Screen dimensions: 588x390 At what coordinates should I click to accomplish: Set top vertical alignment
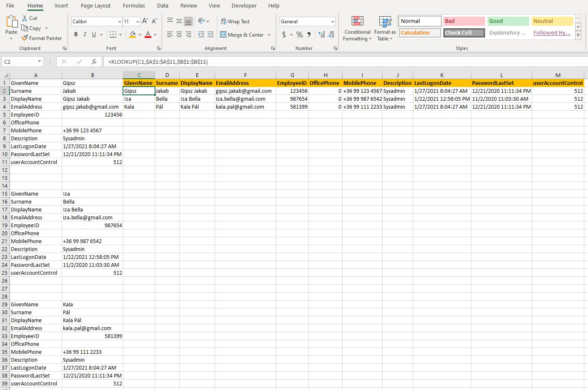point(170,21)
